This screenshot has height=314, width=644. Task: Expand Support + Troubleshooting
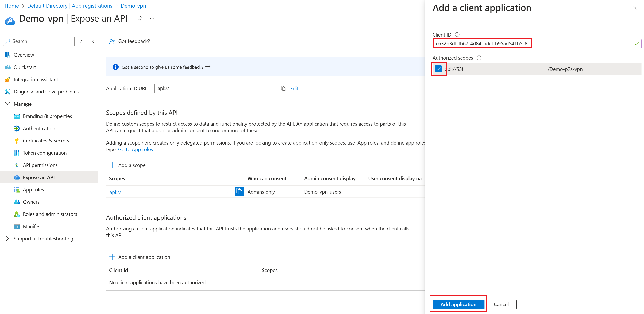click(7, 238)
